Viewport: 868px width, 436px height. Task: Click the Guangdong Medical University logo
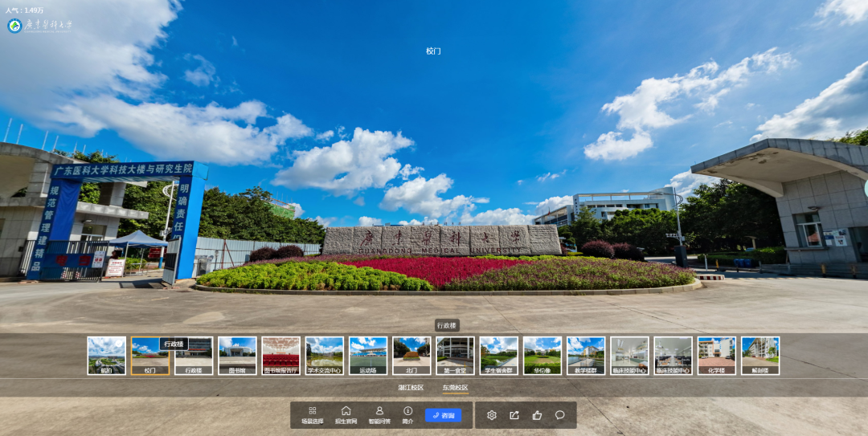point(39,26)
